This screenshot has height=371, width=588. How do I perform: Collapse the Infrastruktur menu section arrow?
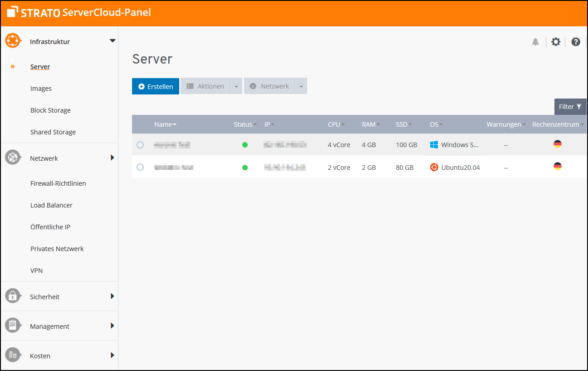click(113, 41)
